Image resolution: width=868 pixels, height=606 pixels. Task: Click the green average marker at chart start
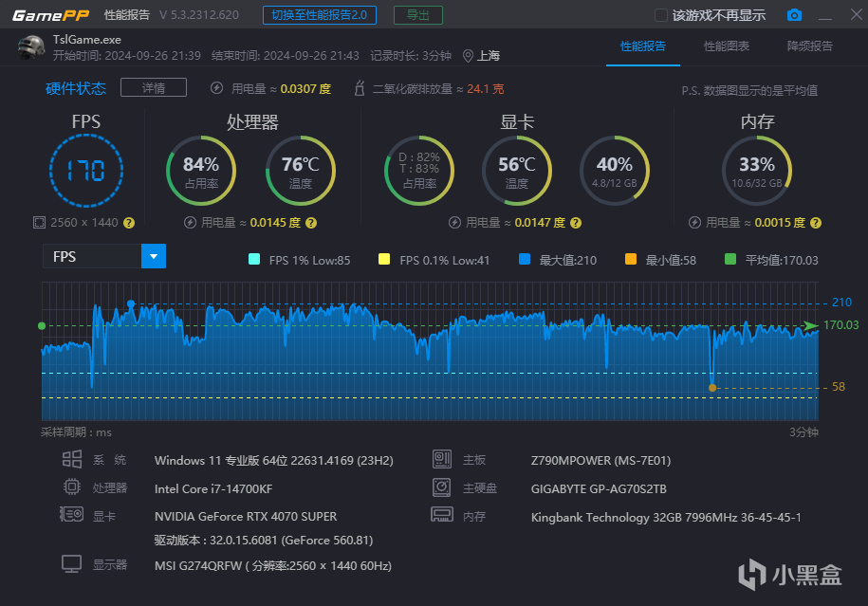tap(42, 326)
